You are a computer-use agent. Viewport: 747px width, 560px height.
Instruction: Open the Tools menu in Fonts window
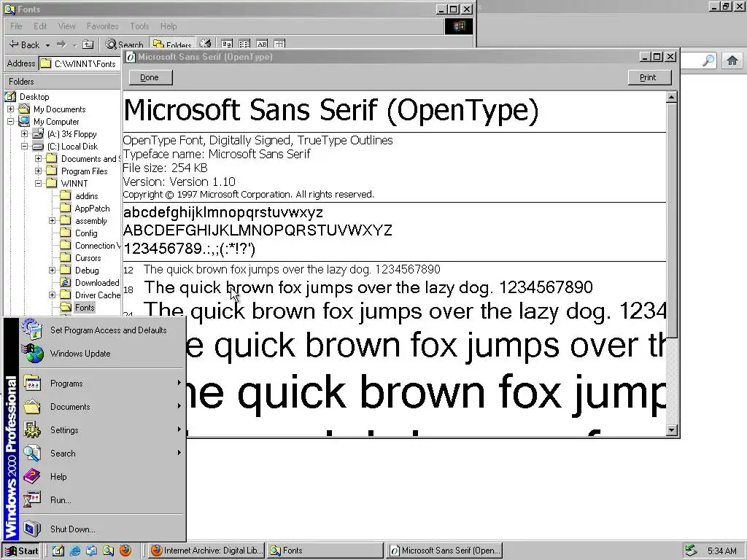click(x=139, y=26)
